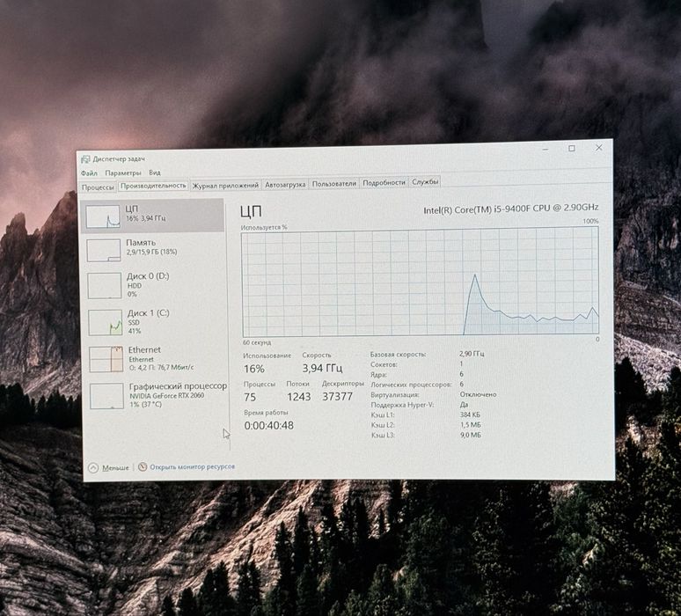
Task: Select the Диск 1 (C:) graph thumbnail
Action: [106, 322]
